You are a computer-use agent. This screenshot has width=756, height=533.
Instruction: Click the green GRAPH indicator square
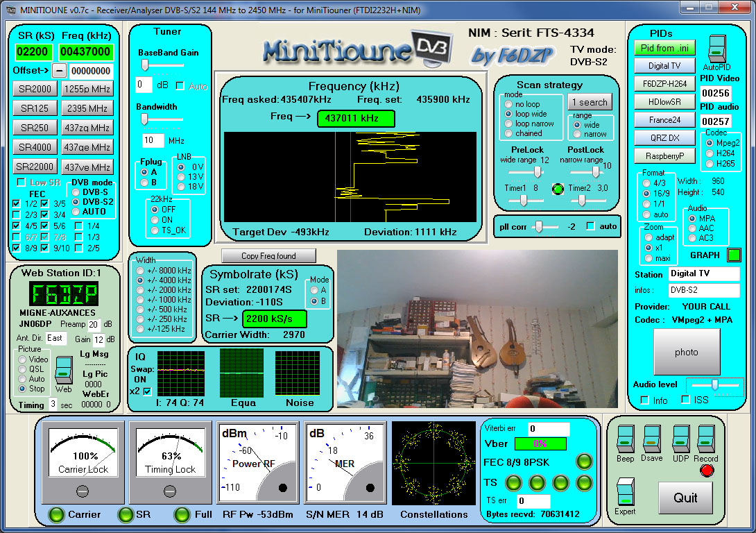tap(734, 255)
